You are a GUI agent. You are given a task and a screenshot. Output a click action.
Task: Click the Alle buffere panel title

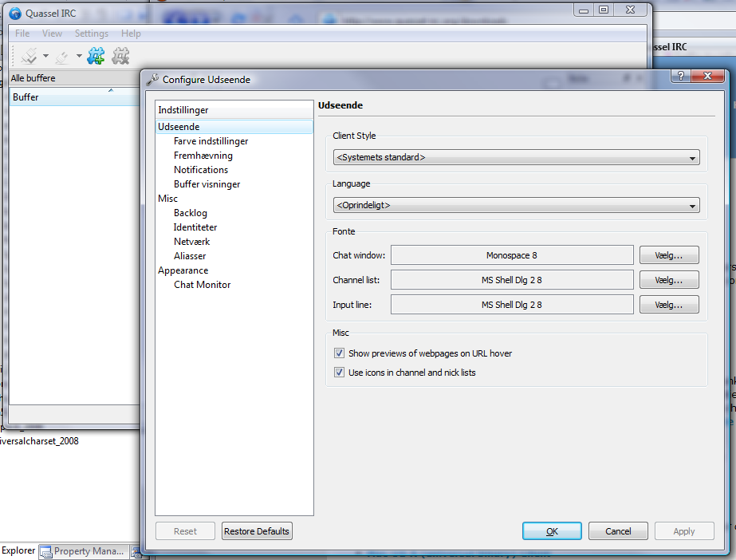[x=33, y=78]
